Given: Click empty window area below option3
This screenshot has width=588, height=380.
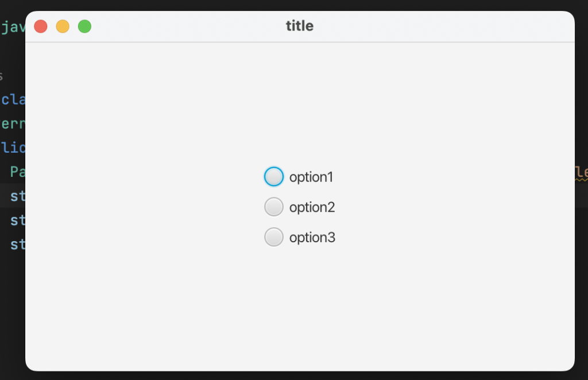Looking at the screenshot, I should (x=300, y=304).
